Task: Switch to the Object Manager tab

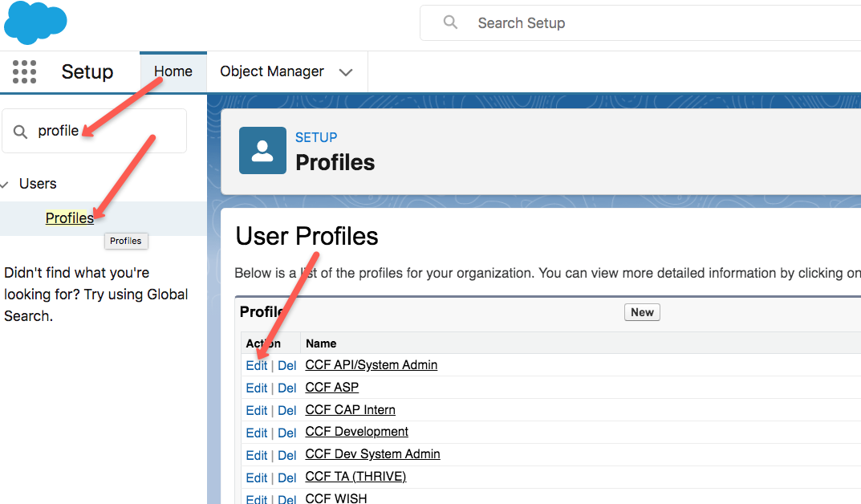Action: [x=271, y=71]
